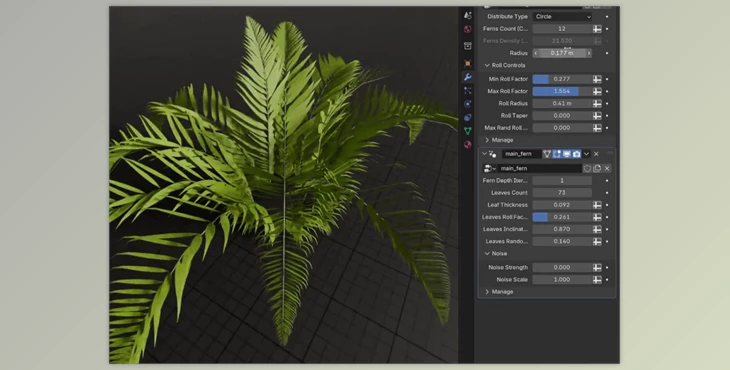Collapse the main_fern modifier panel

(x=484, y=154)
